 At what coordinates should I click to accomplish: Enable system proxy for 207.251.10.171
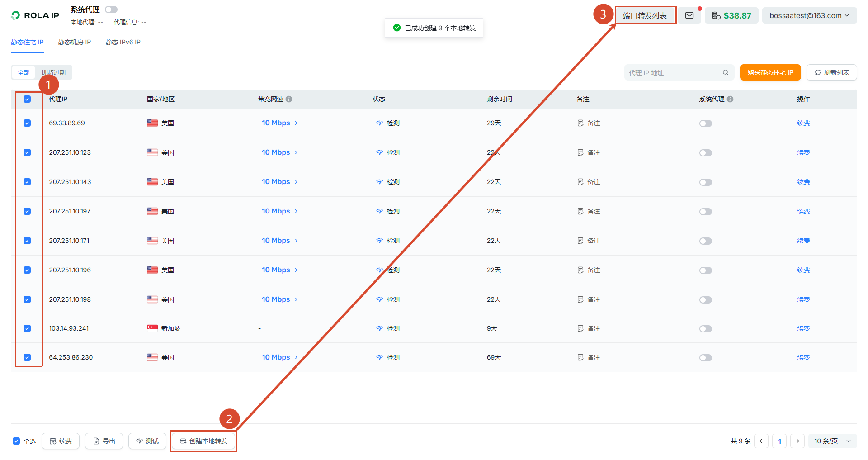point(706,241)
